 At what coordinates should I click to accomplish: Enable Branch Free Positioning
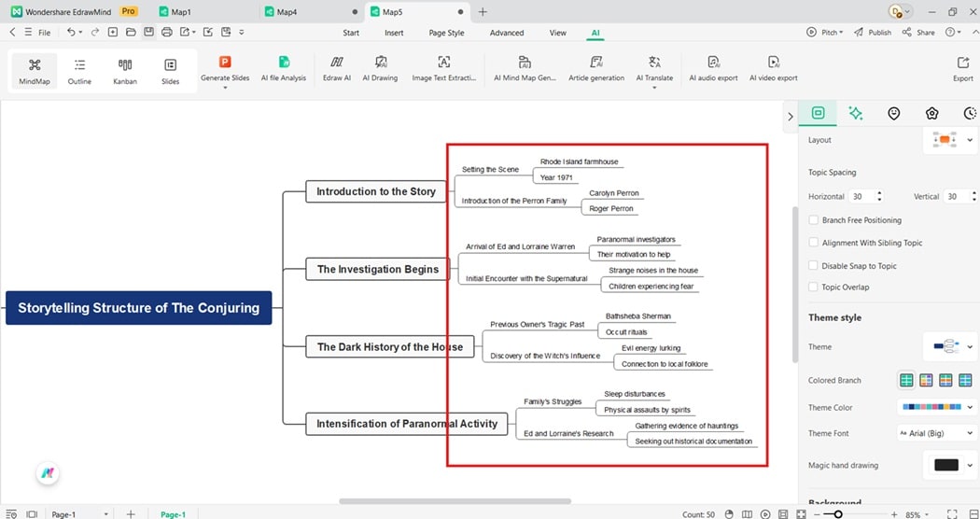pos(813,220)
